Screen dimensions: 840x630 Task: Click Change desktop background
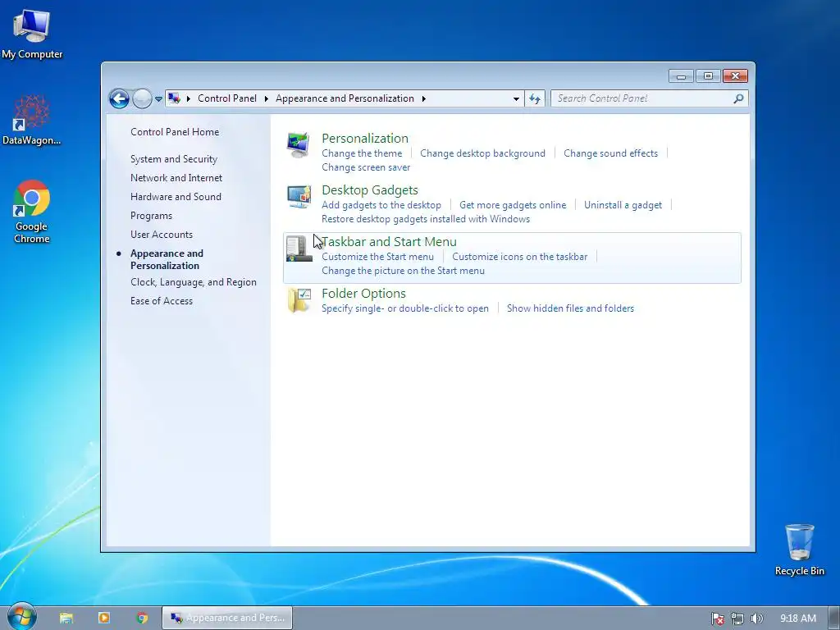coord(482,153)
